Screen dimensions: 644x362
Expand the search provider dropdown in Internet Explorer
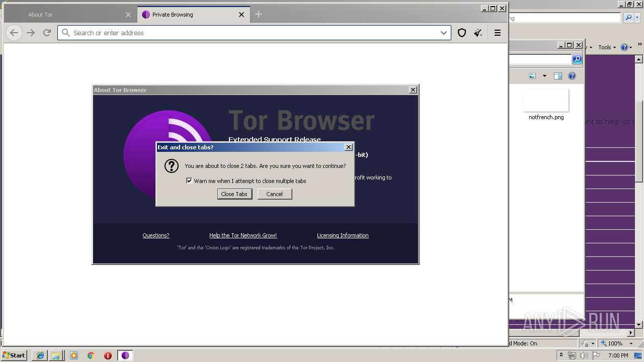pyautogui.click(x=637, y=18)
